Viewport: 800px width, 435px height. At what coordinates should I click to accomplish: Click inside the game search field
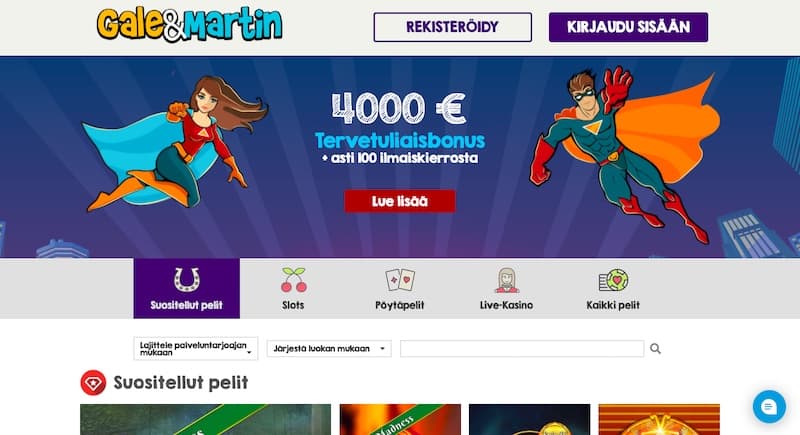pyautogui.click(x=522, y=349)
